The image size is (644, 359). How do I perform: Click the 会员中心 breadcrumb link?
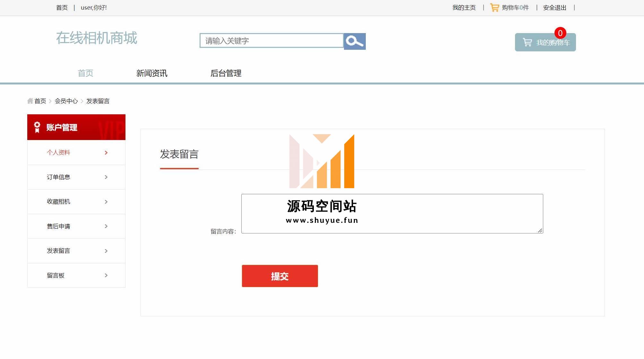point(66,101)
